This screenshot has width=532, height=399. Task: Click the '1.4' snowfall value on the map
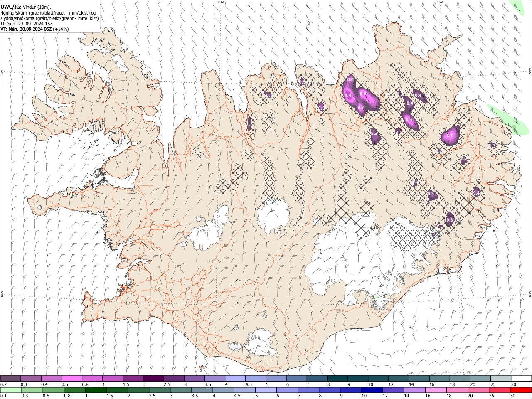[348, 96]
